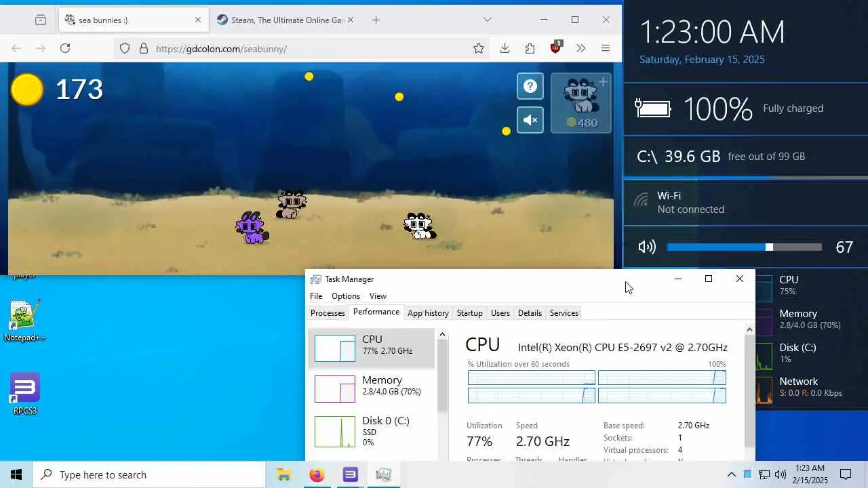This screenshot has width=868, height=488.
Task: Open the Firefox hamburger application menu
Action: click(x=606, y=48)
